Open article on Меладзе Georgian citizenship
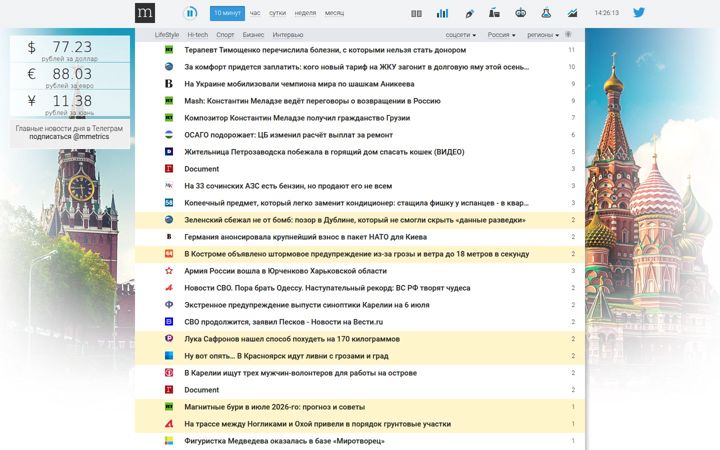Viewport: 720px width, 450px height. (297, 118)
